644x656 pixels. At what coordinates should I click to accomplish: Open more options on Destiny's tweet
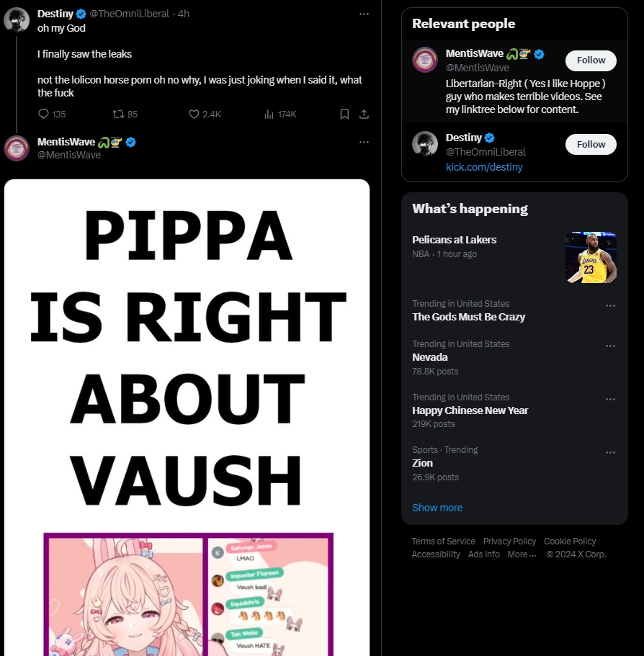[364, 14]
